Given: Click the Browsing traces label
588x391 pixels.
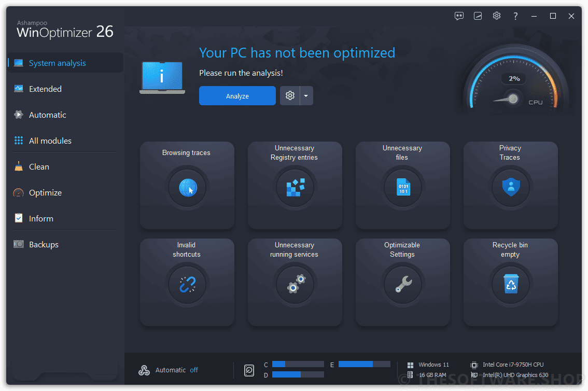Looking at the screenshot, I should point(186,152).
